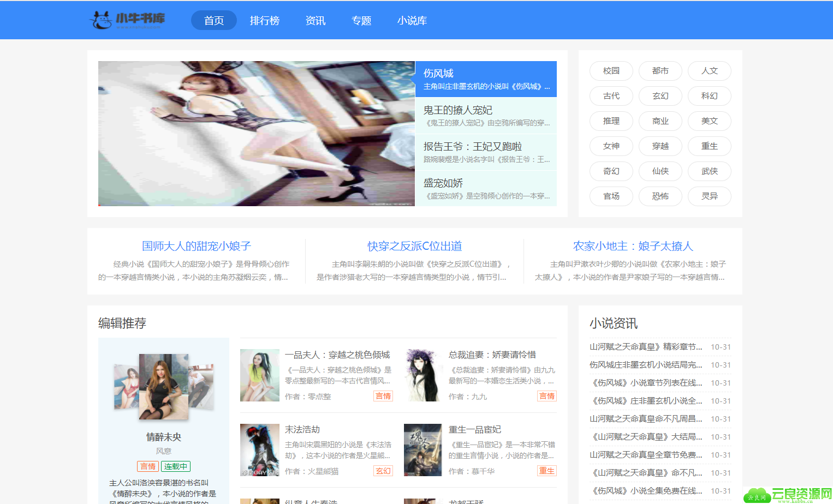This screenshot has width=833, height=504.
Task: Open the 农家小地主：娘子太撩人 headline link
Action: pyautogui.click(x=633, y=246)
